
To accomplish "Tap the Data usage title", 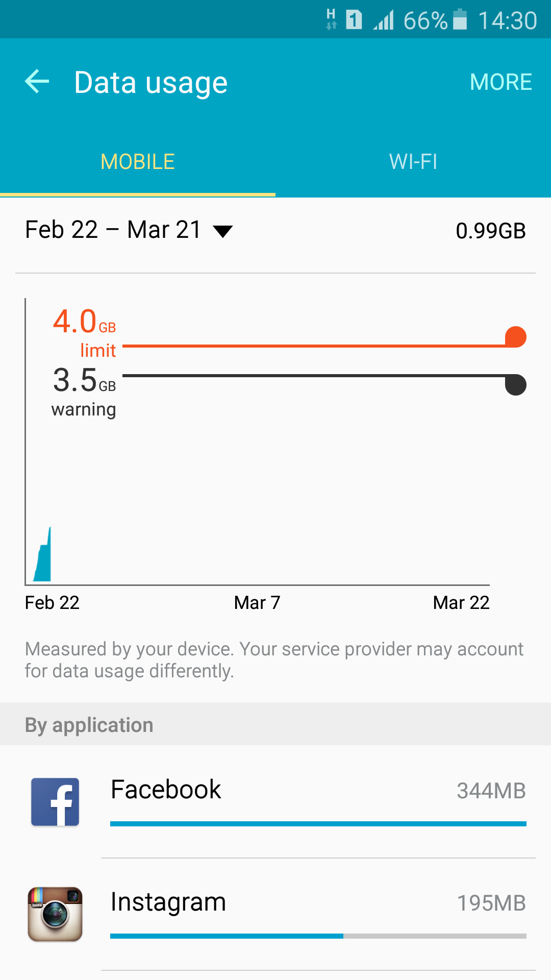I will [x=151, y=83].
